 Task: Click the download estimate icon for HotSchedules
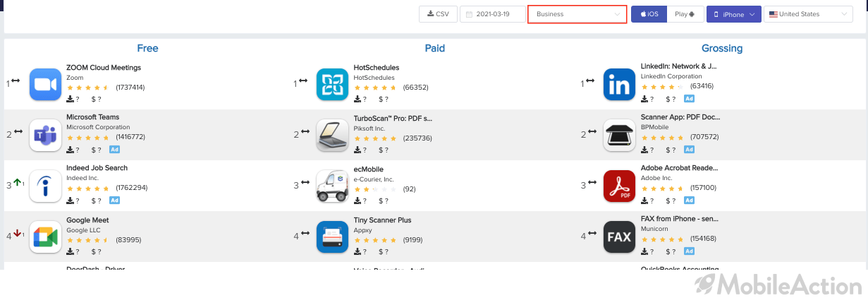pos(357,99)
